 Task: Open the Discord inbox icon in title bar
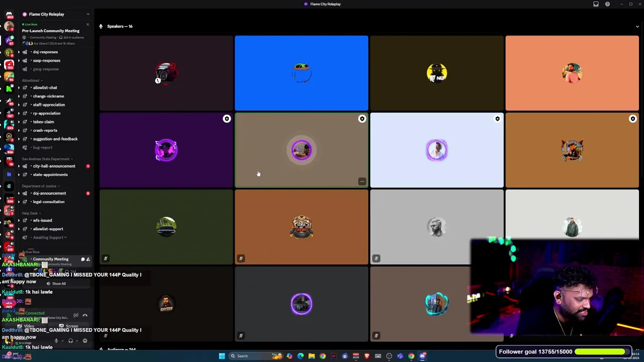596,4
